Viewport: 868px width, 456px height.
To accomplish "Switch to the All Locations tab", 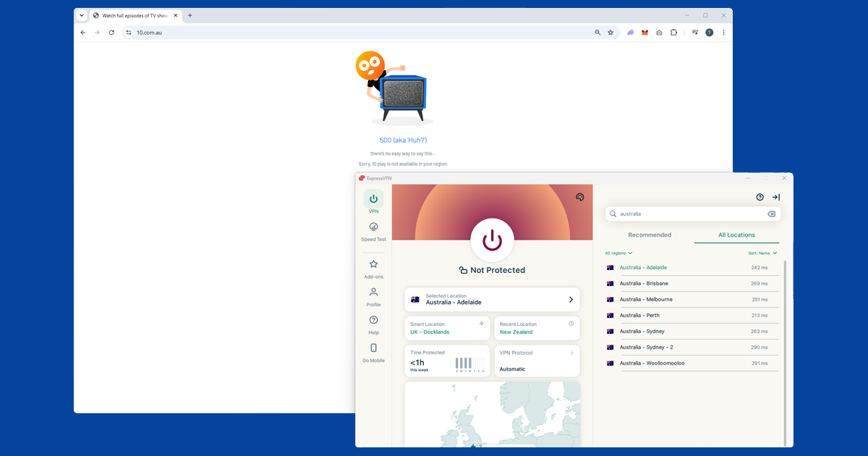I will click(x=736, y=235).
